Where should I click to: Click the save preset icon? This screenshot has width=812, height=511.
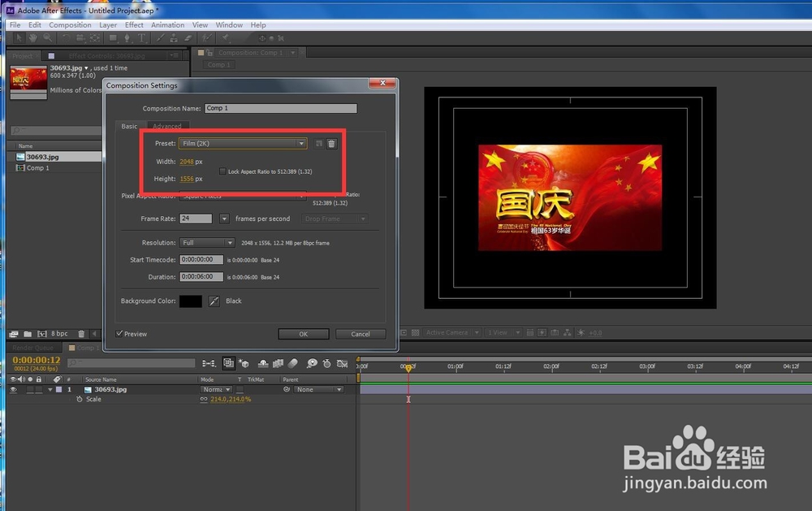319,144
